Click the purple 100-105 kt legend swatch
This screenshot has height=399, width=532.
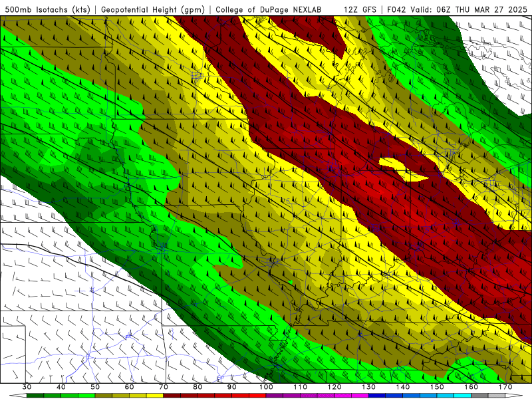(x=275, y=396)
